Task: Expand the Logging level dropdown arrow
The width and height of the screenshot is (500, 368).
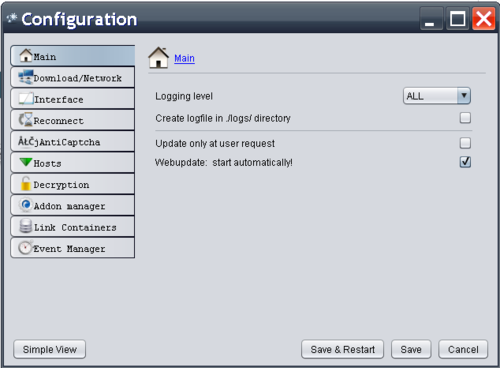Action: [464, 96]
